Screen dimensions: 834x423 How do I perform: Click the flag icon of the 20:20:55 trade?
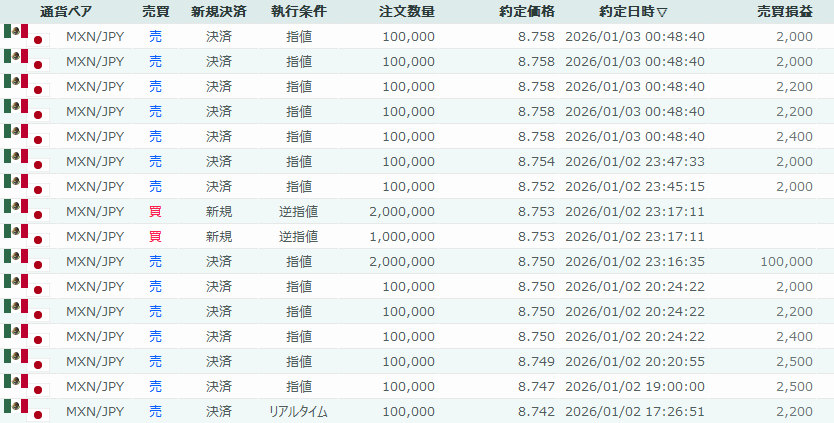[26, 361]
